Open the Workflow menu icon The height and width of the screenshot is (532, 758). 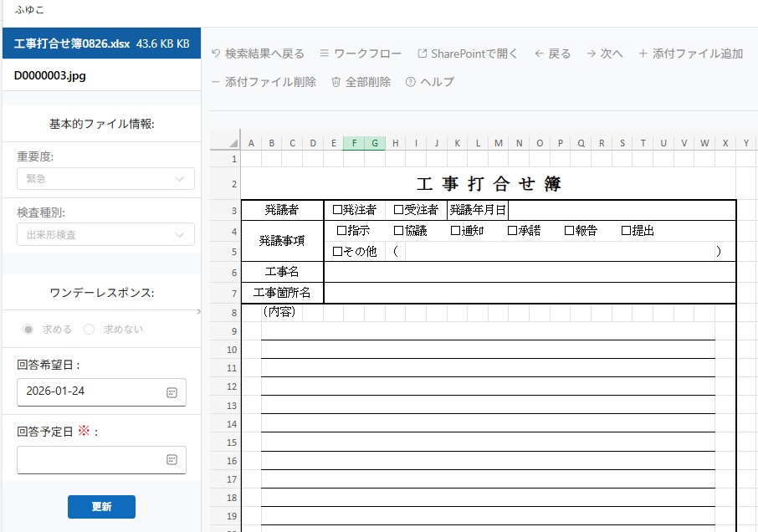pyautogui.click(x=325, y=54)
